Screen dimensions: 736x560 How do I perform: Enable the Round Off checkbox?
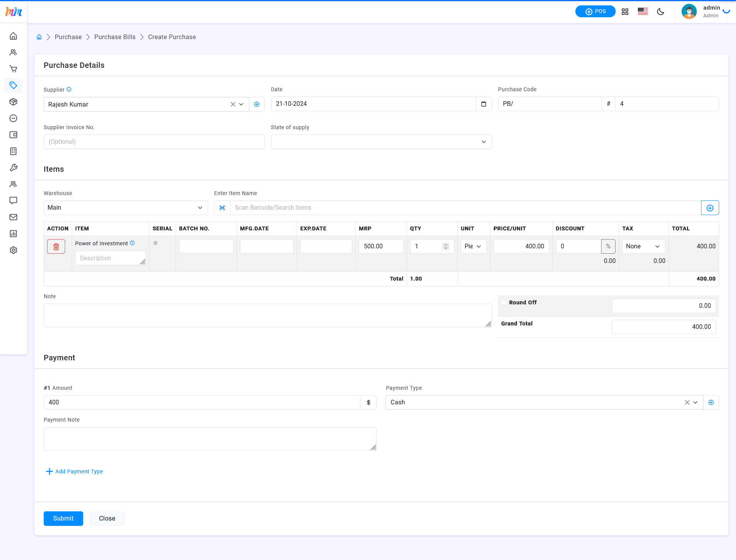(504, 302)
